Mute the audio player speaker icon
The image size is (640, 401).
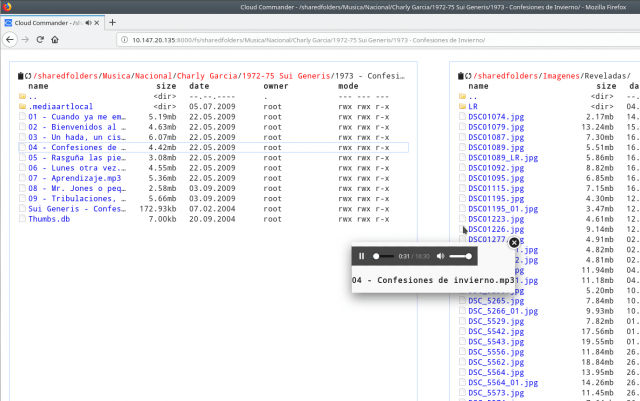click(x=441, y=257)
